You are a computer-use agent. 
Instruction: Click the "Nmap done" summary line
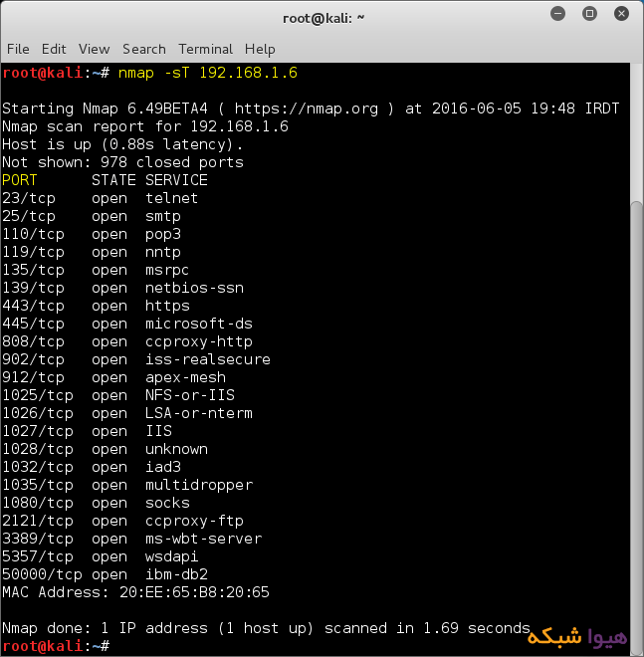click(x=265, y=628)
